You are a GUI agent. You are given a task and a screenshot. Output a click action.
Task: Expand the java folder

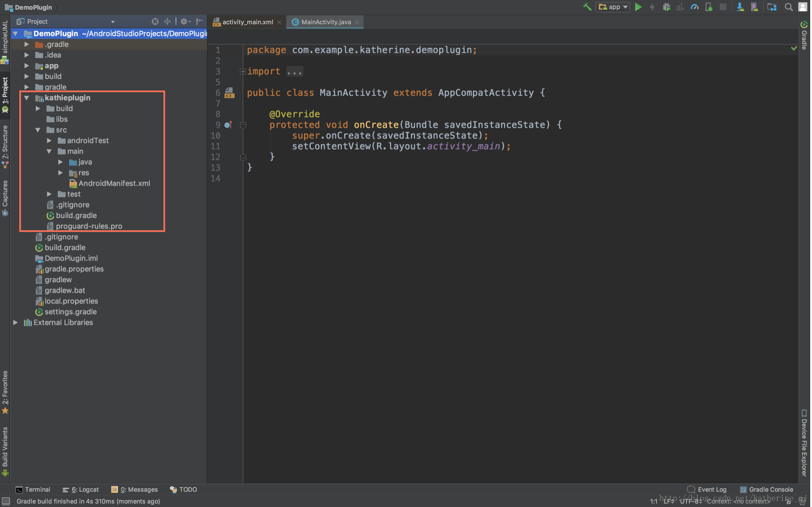coord(60,162)
